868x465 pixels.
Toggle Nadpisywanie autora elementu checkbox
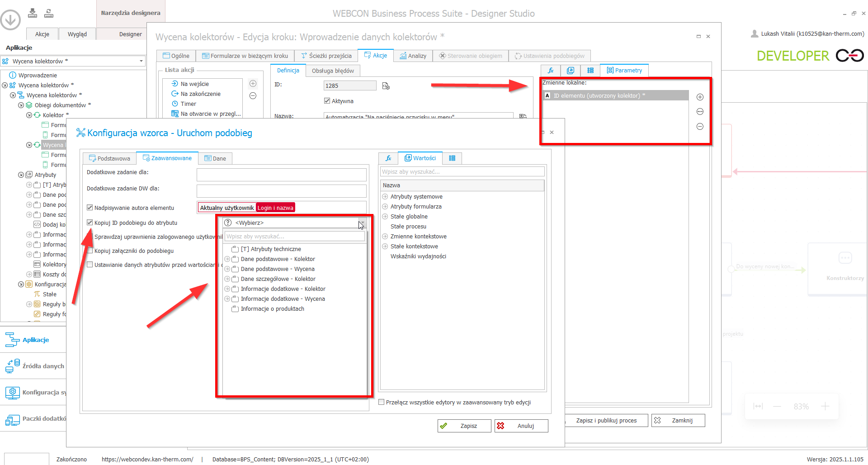90,208
